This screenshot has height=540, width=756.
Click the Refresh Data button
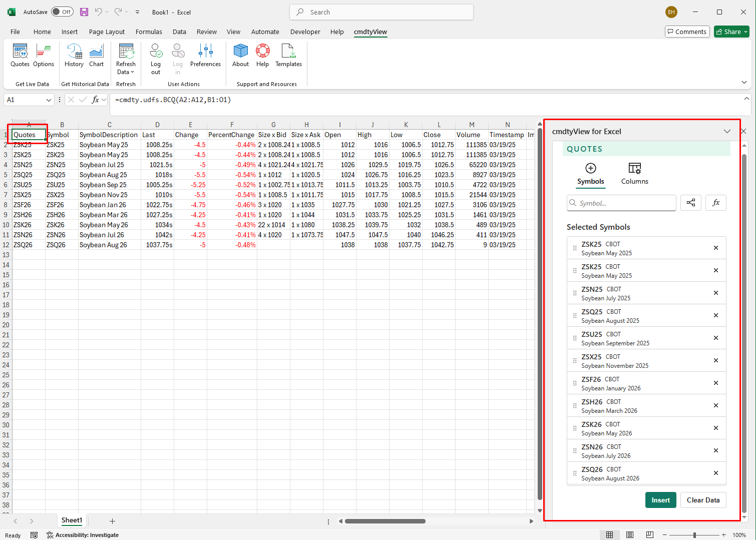(126, 59)
